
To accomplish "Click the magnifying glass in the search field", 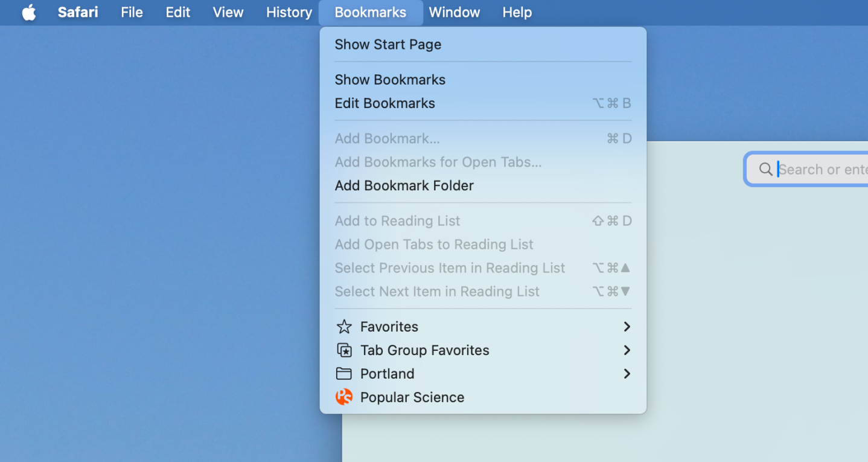I will [x=765, y=169].
